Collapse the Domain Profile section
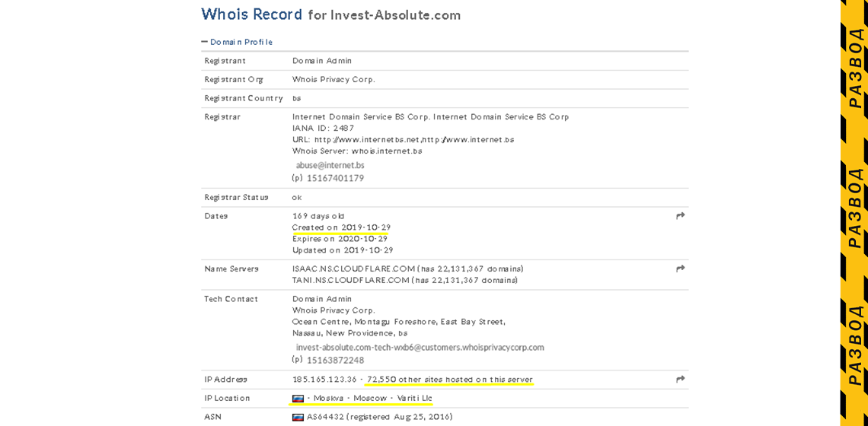 pyautogui.click(x=237, y=42)
